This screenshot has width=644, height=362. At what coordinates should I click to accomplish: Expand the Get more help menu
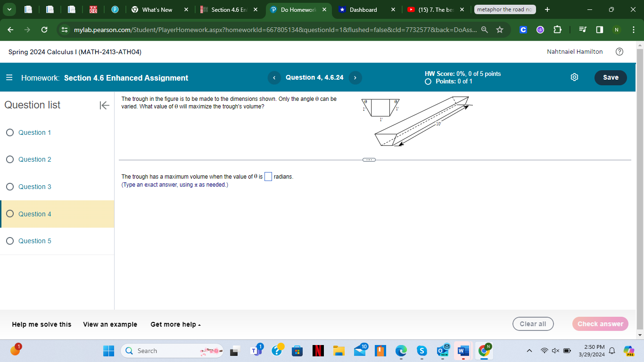pyautogui.click(x=176, y=324)
